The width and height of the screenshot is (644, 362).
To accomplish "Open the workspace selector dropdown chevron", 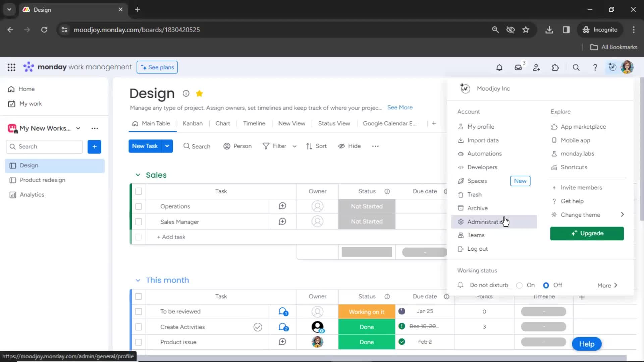I will 78,128.
